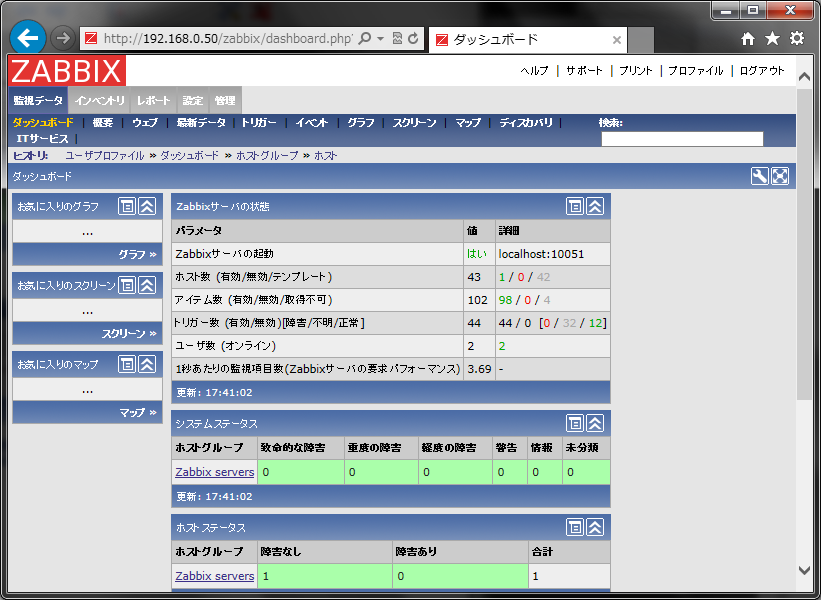Open Zabbix servers link in ホストステータス

click(x=215, y=576)
